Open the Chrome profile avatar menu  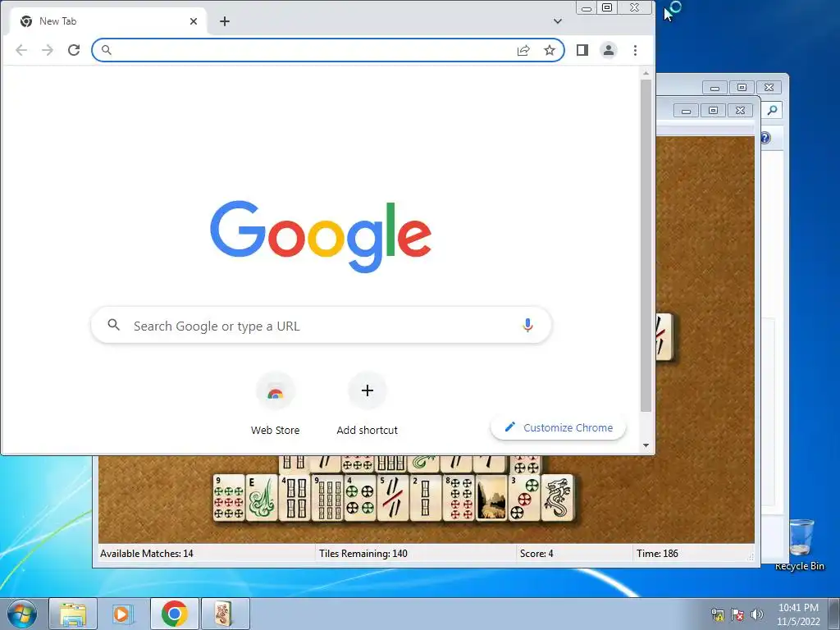click(x=609, y=50)
